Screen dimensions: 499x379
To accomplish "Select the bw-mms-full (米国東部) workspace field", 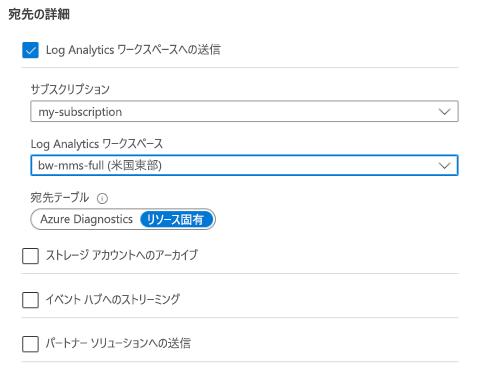I will click(x=244, y=165).
